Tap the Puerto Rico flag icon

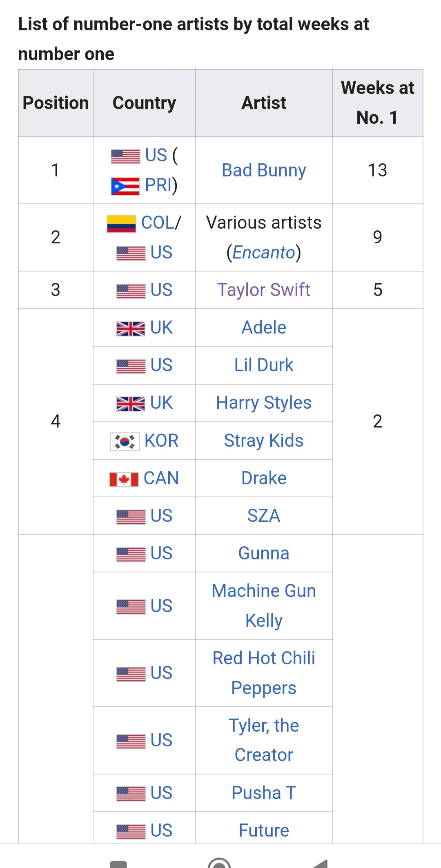tap(125, 186)
